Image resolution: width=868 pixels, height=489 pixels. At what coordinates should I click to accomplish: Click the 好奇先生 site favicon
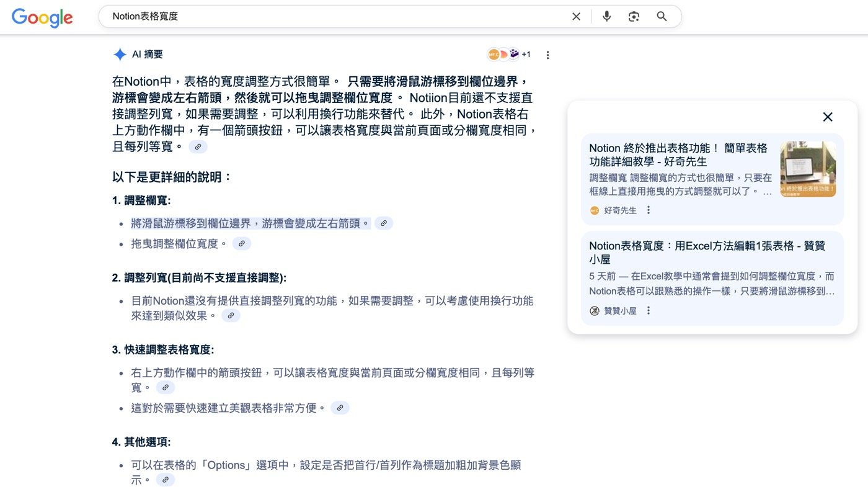coord(595,210)
